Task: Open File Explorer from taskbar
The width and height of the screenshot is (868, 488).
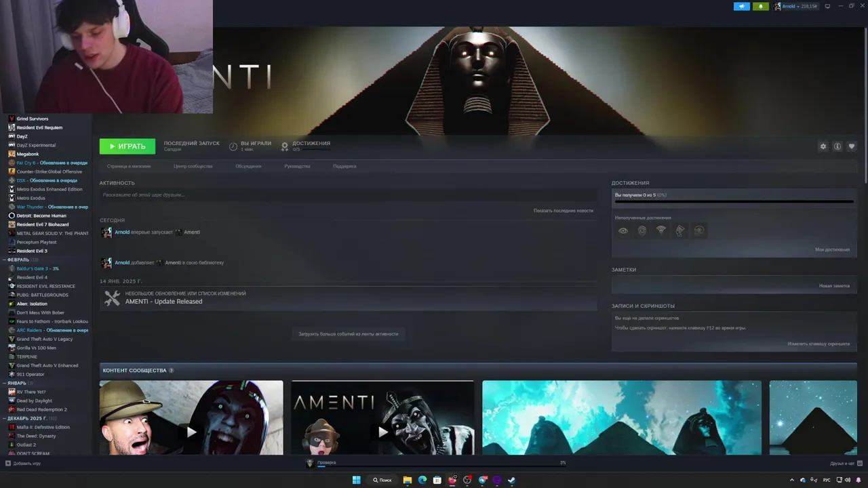Action: [x=408, y=480]
